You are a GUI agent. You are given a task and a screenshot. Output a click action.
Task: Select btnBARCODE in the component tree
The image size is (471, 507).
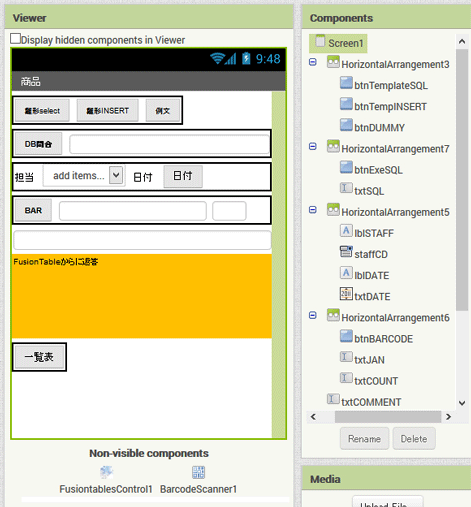pos(383,339)
